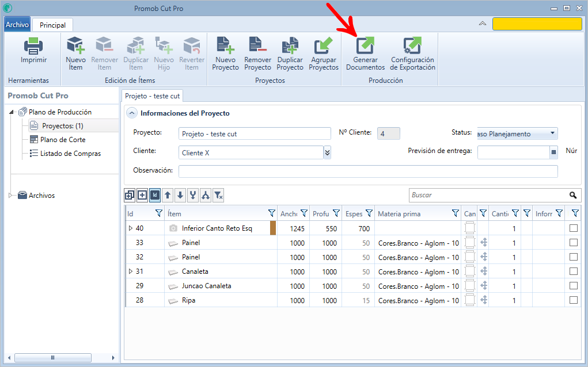Click the move arrows icon on row 33
Screen dimensions: 588x367
coord(484,242)
